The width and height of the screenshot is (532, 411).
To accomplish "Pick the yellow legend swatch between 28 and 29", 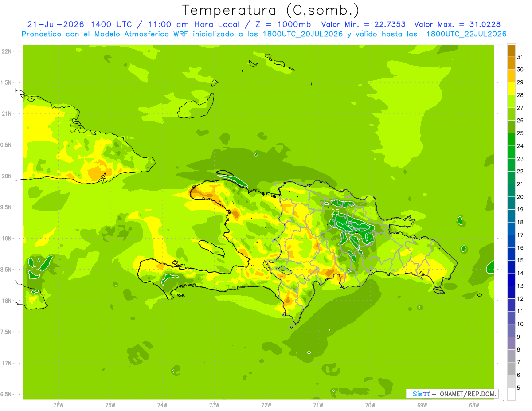I will [511, 89].
